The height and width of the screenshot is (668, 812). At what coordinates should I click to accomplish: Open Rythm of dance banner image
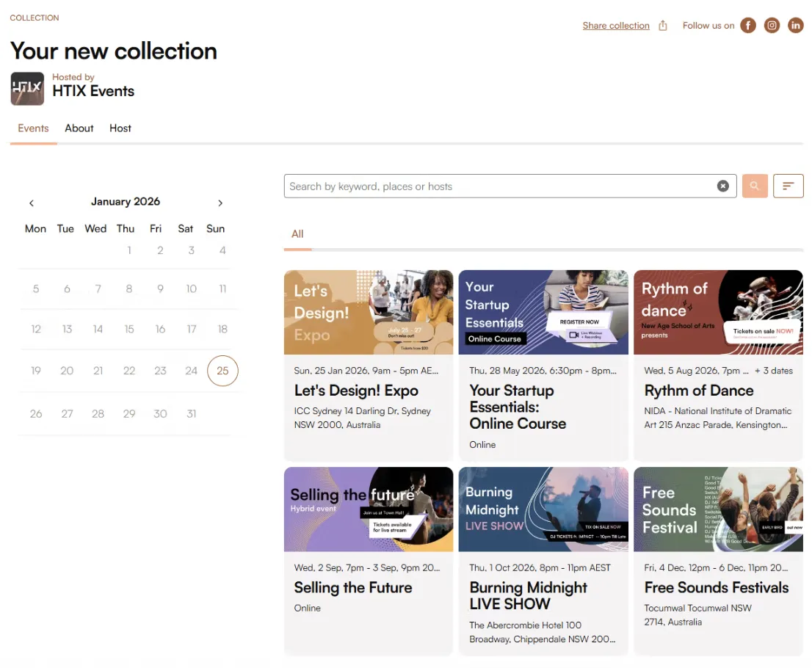click(718, 312)
